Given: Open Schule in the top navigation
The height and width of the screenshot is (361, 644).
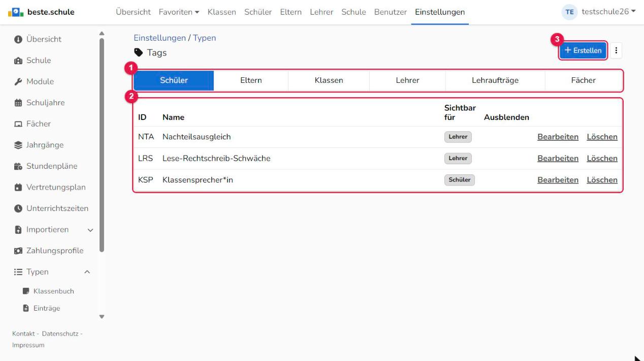Looking at the screenshot, I should pos(353,12).
